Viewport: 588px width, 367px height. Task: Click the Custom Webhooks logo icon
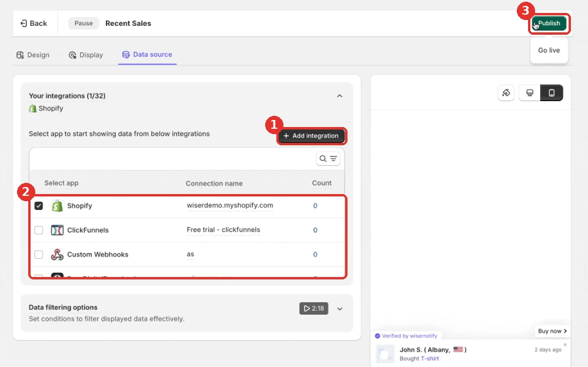57,255
